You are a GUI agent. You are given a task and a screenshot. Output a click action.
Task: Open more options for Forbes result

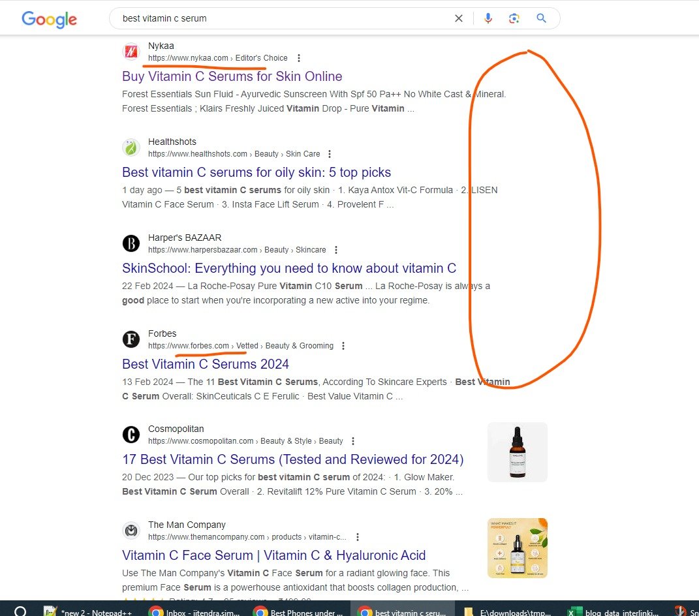tap(343, 345)
